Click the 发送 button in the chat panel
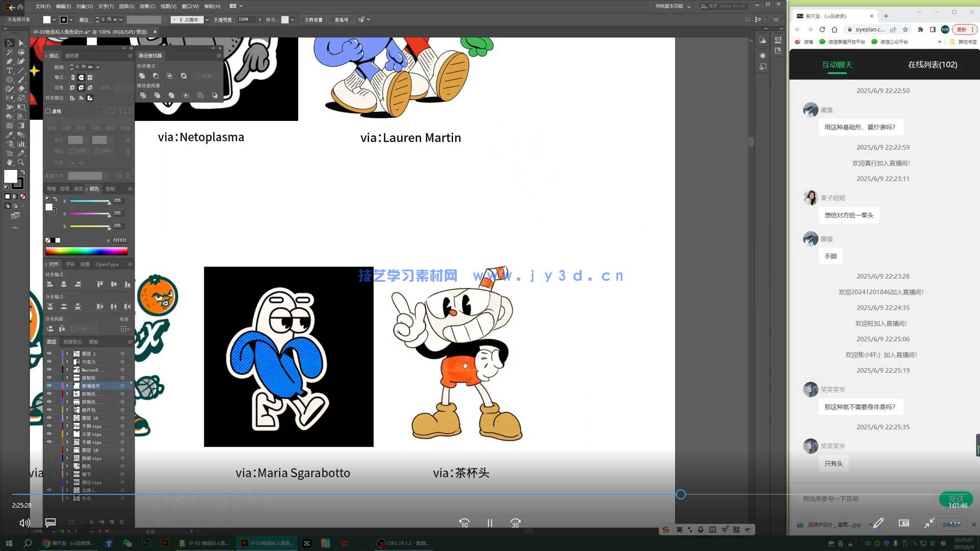This screenshot has height=551, width=980. 955,499
